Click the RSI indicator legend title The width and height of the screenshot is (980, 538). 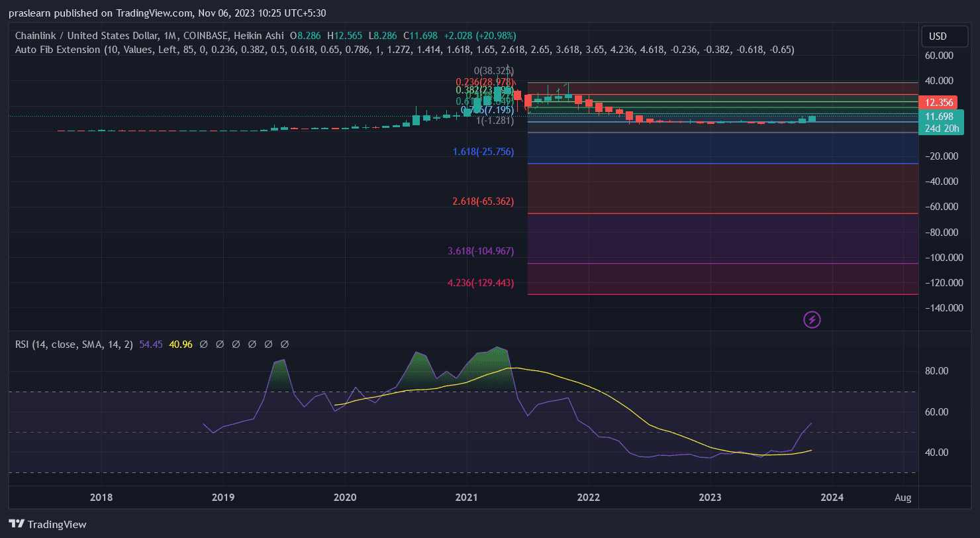[74, 345]
